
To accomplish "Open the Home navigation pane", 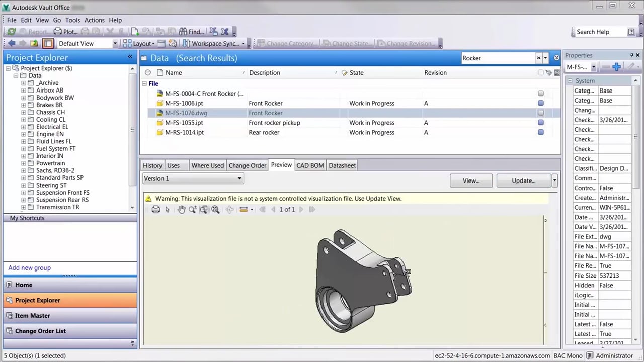I will pos(70,285).
